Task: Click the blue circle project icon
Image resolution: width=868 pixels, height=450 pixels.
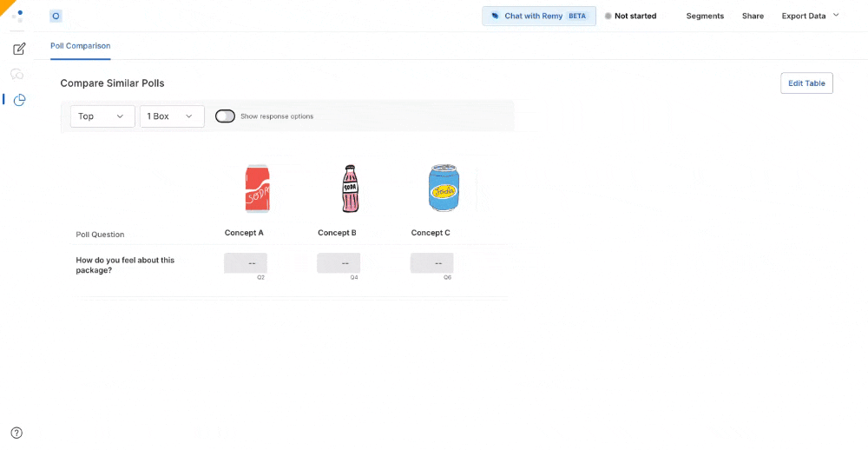Action: click(x=56, y=16)
